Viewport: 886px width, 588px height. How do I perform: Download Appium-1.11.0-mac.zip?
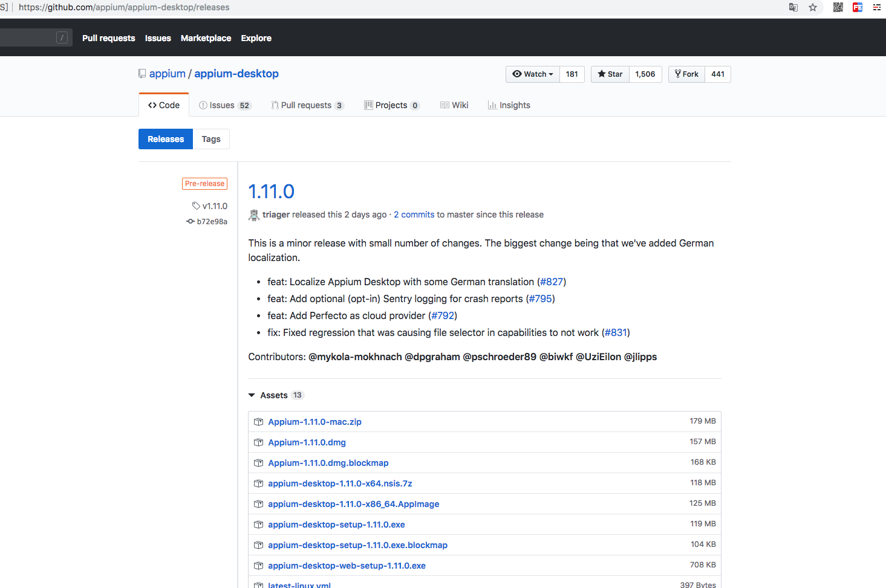coord(315,422)
